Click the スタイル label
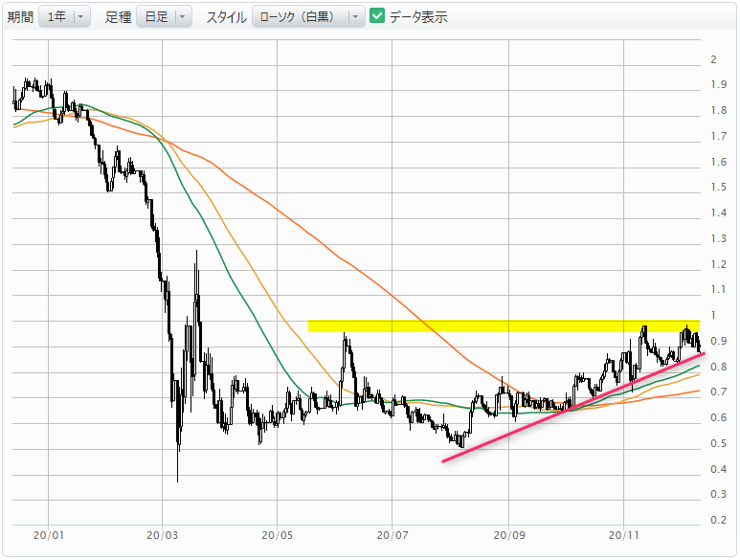740x560 pixels. (x=227, y=17)
